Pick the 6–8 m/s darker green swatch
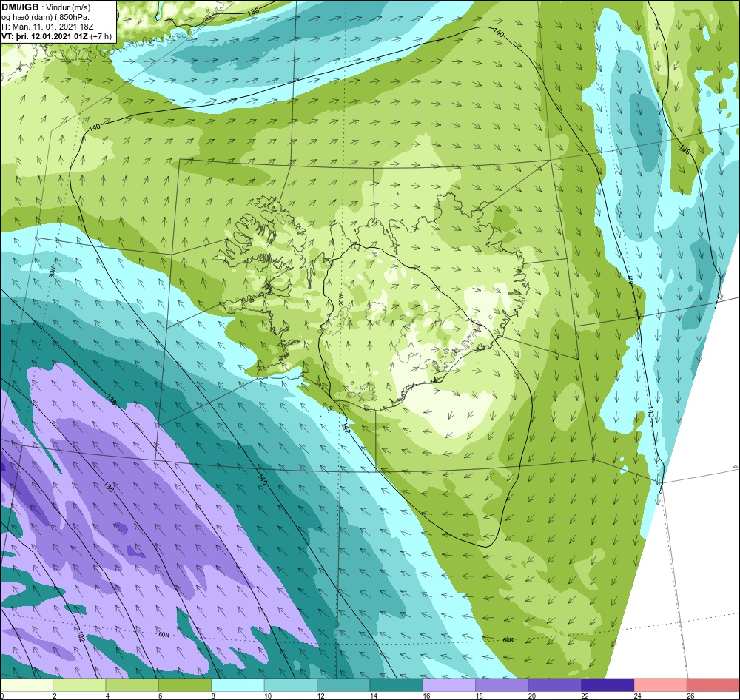The width and height of the screenshot is (740, 700). tap(185, 685)
